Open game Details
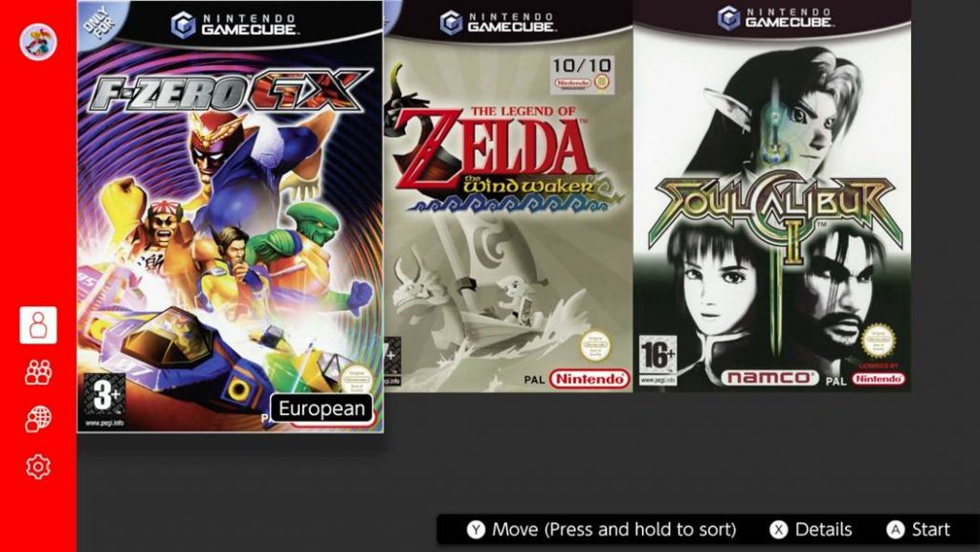This screenshot has height=552, width=980. click(823, 530)
